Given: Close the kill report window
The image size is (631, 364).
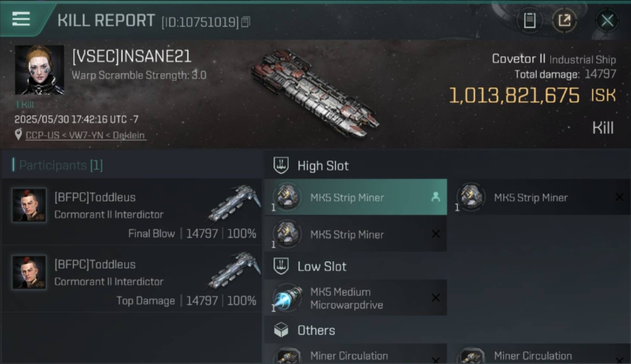Looking at the screenshot, I should (607, 21).
